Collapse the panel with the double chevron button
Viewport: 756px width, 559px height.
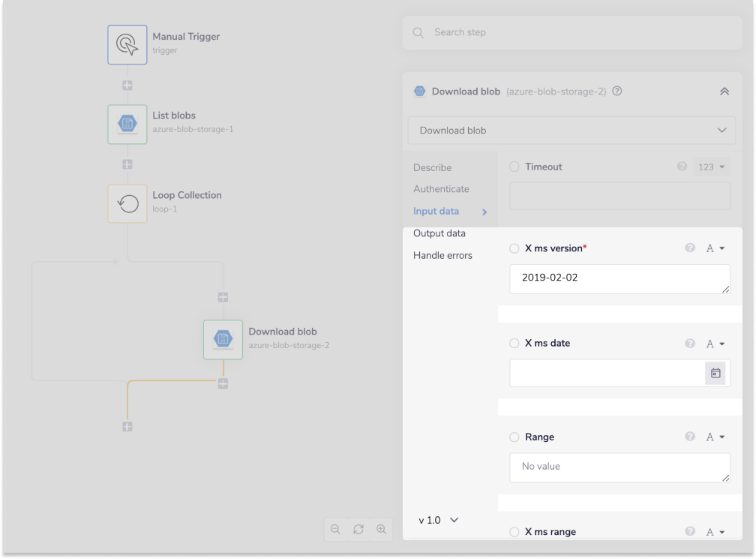point(724,91)
